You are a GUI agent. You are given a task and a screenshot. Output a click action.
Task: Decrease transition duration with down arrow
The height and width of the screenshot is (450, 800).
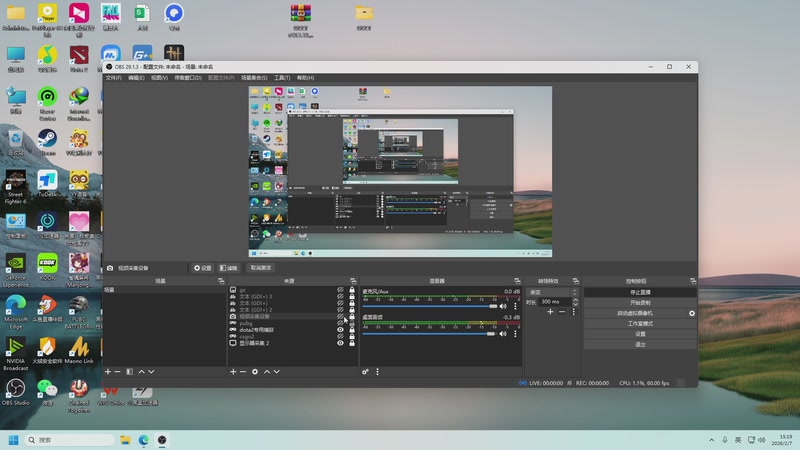576,304
